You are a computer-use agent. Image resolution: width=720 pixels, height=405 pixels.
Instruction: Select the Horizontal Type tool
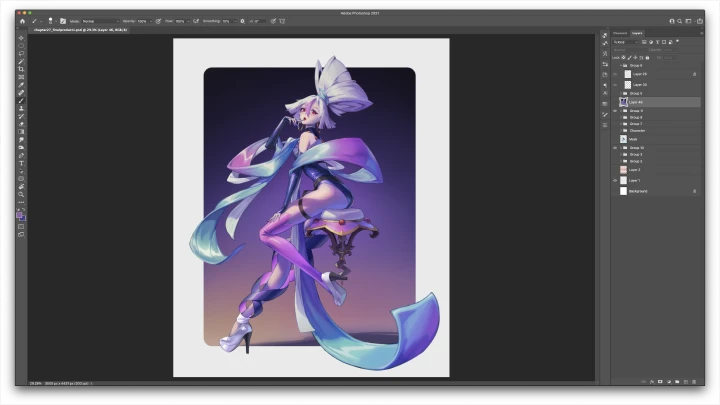coord(21,163)
